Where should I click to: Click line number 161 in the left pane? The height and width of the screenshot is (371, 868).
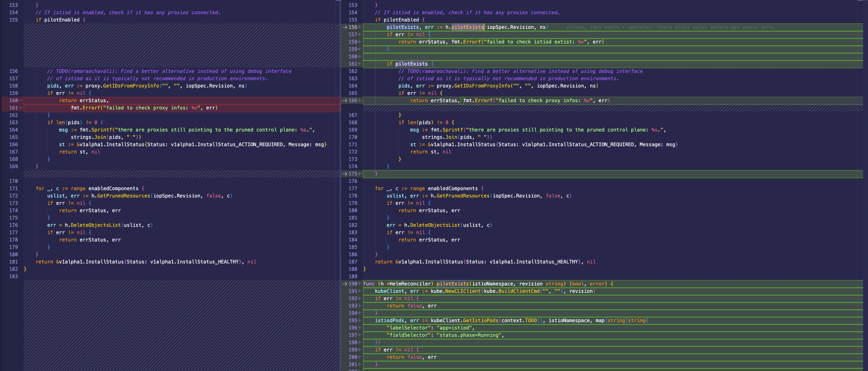pyautogui.click(x=13, y=108)
